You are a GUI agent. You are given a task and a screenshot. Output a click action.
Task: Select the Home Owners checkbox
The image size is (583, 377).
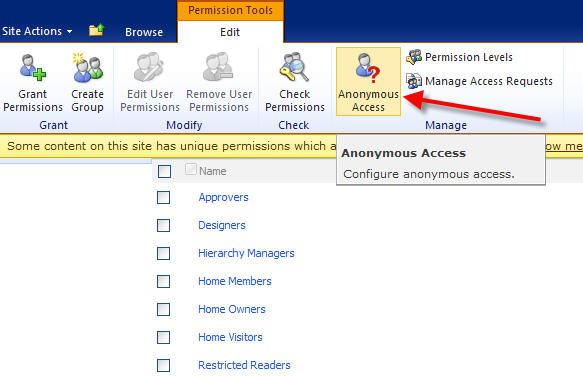(x=164, y=309)
